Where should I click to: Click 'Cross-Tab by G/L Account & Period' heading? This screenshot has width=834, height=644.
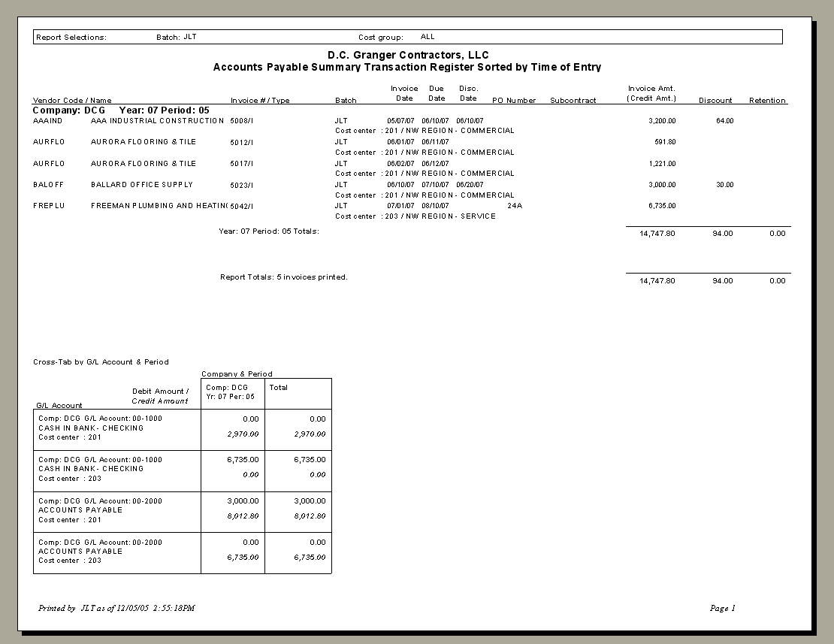(x=101, y=362)
